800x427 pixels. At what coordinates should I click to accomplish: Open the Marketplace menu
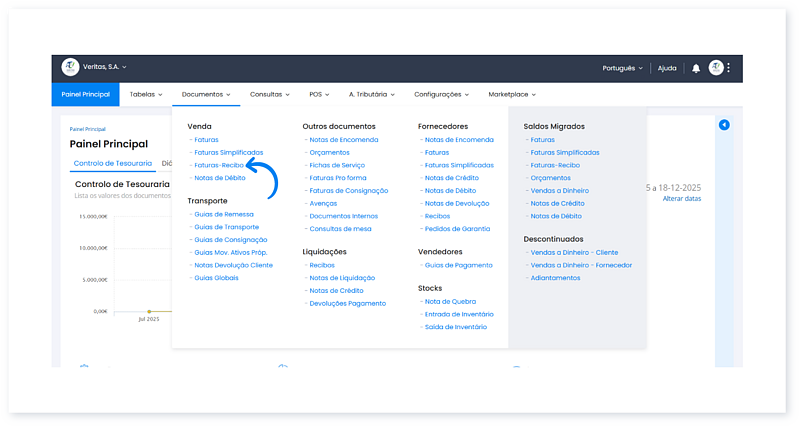pos(511,94)
